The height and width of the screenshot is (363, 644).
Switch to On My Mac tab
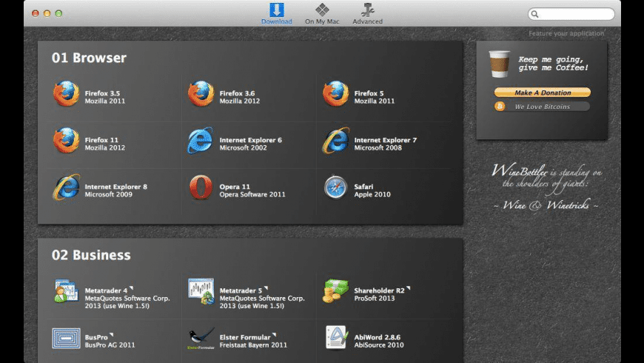(x=322, y=13)
